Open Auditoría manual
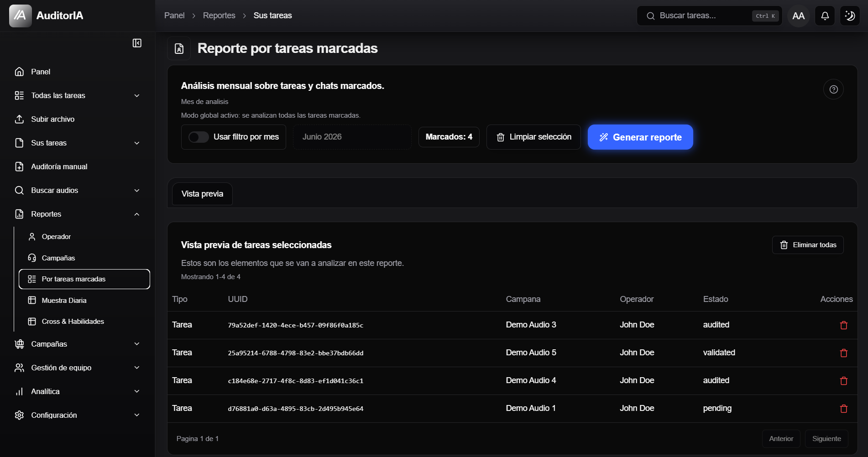The width and height of the screenshot is (868, 457). coord(78,166)
